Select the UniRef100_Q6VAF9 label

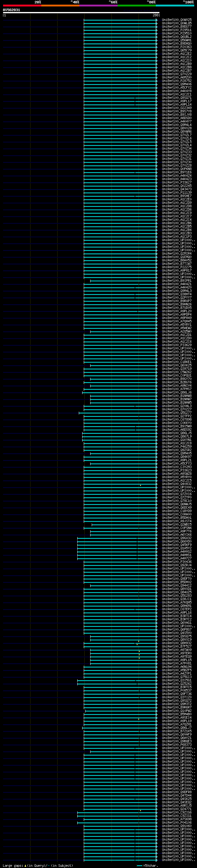[x=177, y=734]
